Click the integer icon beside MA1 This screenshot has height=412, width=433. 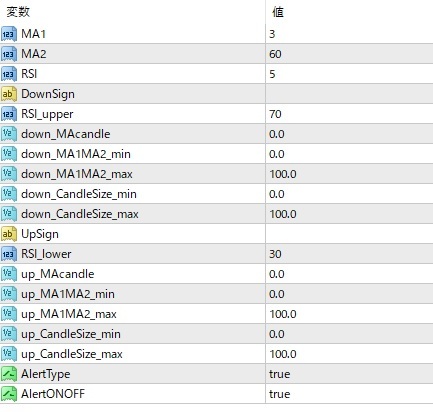coord(9,34)
